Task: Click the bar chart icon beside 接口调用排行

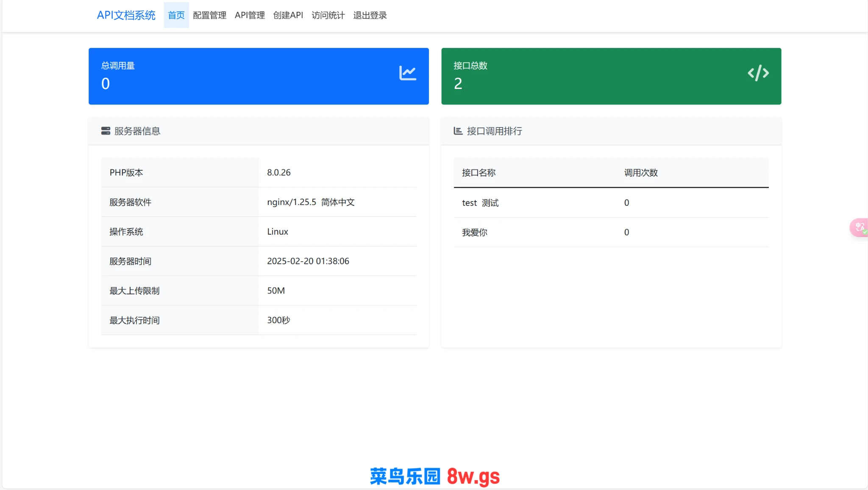Action: pyautogui.click(x=458, y=131)
